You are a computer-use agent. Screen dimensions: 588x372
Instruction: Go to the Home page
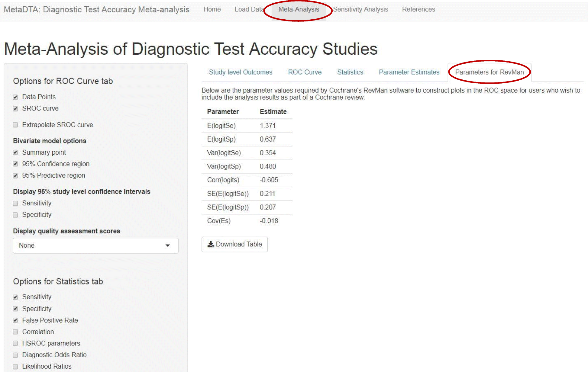point(212,9)
